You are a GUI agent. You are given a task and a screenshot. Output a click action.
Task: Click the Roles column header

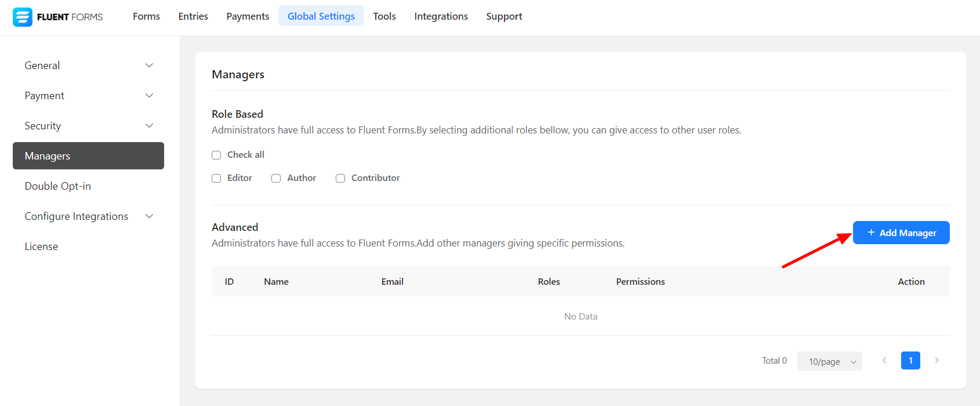(x=549, y=281)
